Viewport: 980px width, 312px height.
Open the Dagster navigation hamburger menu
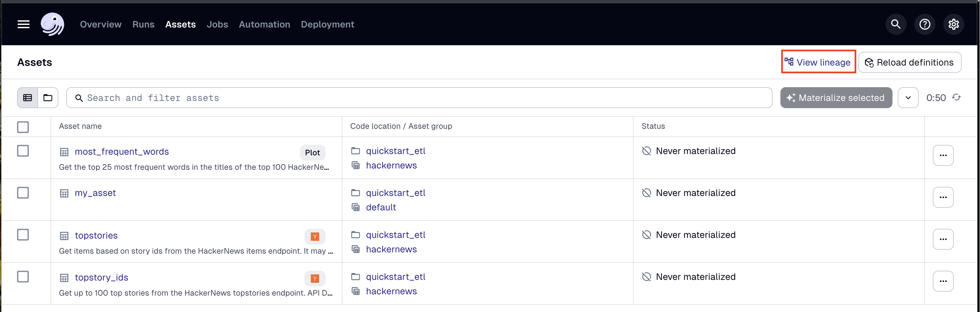(23, 24)
